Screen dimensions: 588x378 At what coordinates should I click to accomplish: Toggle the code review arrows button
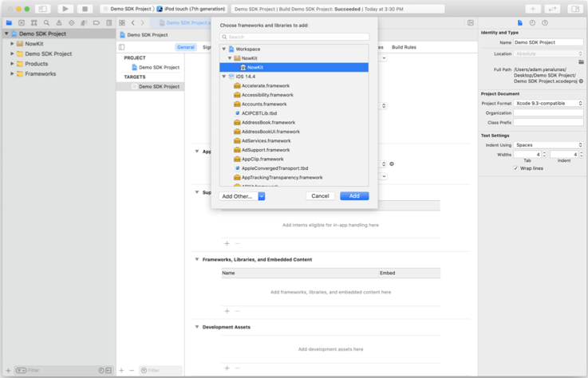[x=552, y=9]
